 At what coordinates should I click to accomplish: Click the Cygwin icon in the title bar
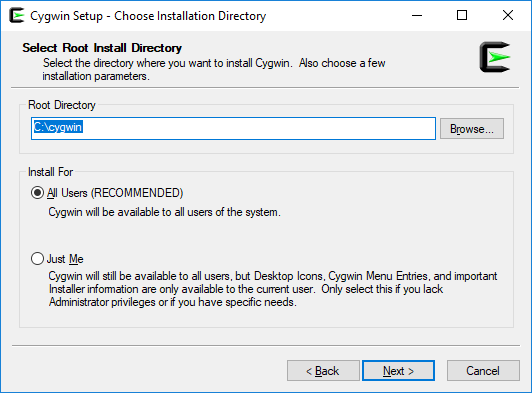(x=17, y=16)
